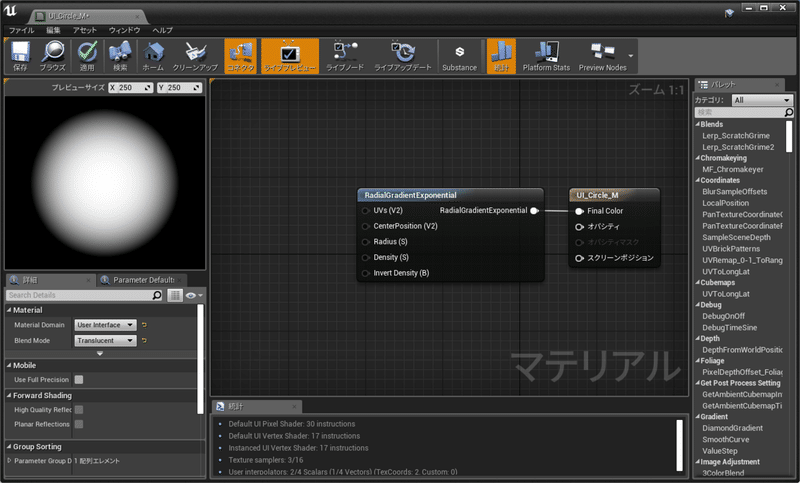The image size is (800, 483).
Task: Expand toolbar overflow arrow after Preview Nodes
Action: tap(631, 56)
